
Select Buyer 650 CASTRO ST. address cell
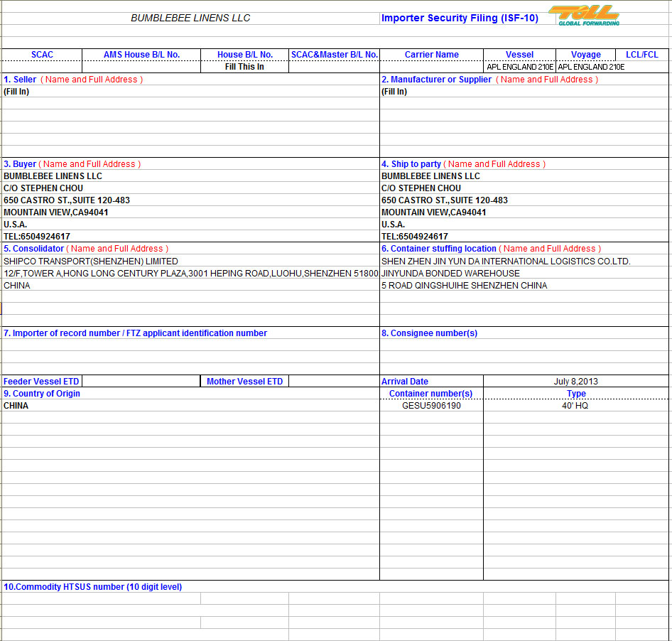coord(190,200)
